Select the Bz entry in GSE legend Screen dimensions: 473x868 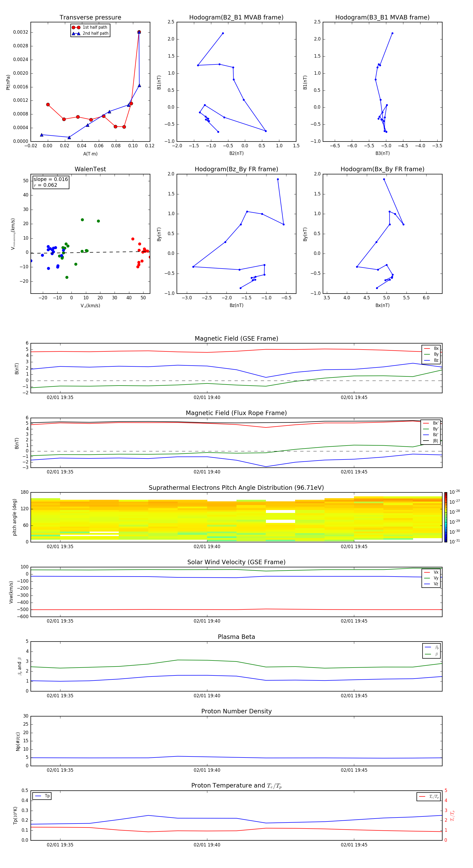point(431,361)
